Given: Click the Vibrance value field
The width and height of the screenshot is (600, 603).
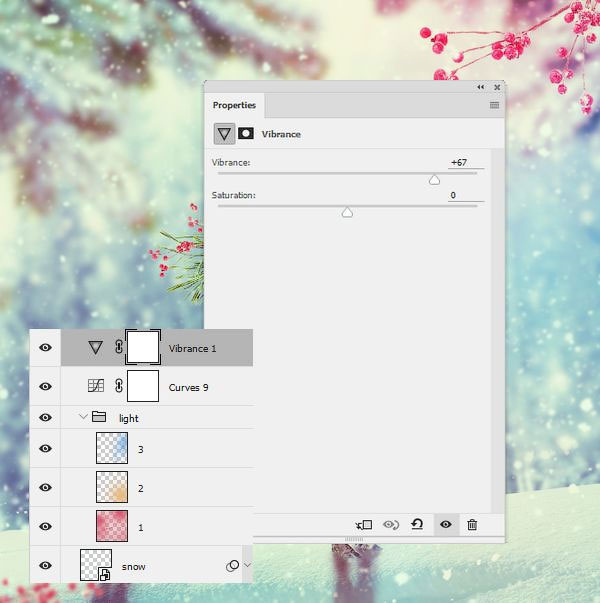Looking at the screenshot, I should tap(466, 163).
